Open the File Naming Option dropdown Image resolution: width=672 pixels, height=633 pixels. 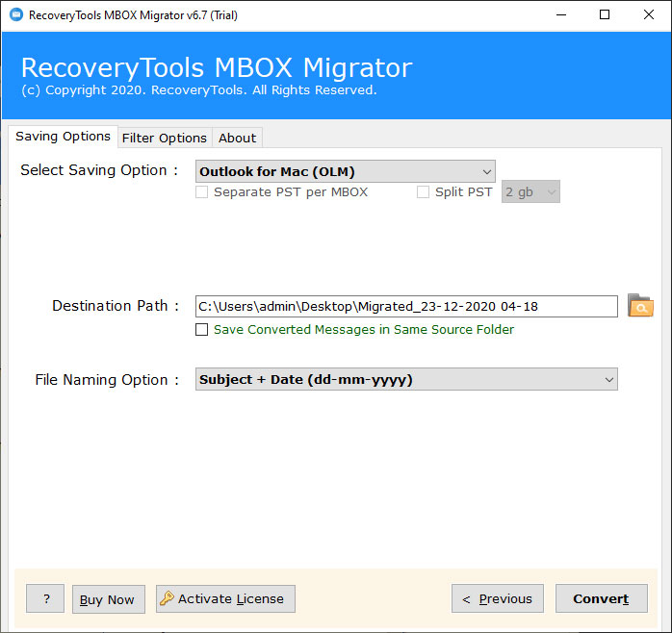click(x=406, y=379)
